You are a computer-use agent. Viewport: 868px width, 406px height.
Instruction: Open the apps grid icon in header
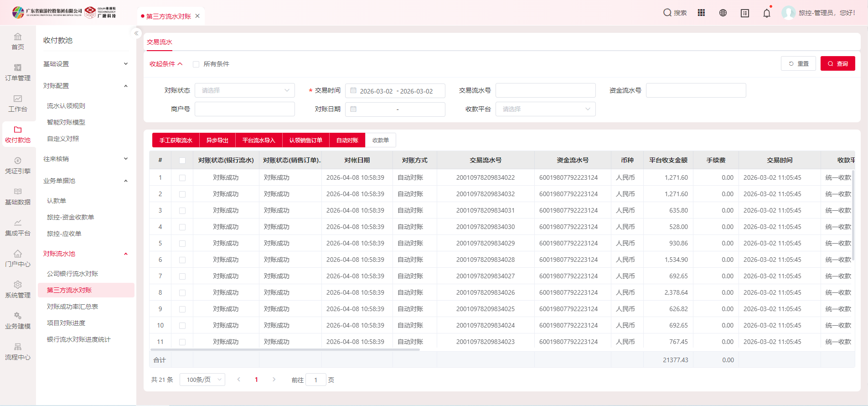[701, 13]
